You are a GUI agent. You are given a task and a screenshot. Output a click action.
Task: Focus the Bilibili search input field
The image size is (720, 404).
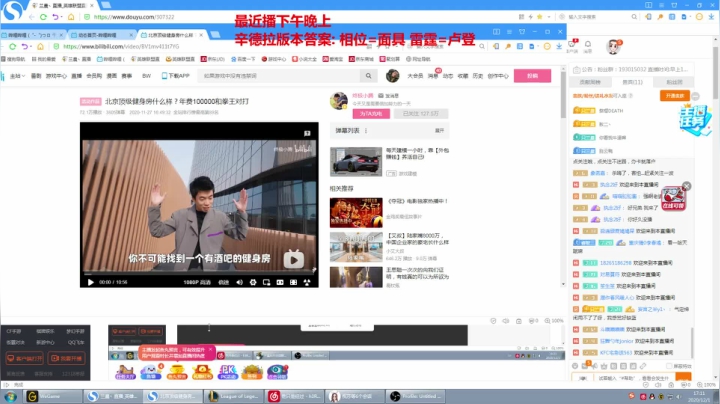(281, 76)
